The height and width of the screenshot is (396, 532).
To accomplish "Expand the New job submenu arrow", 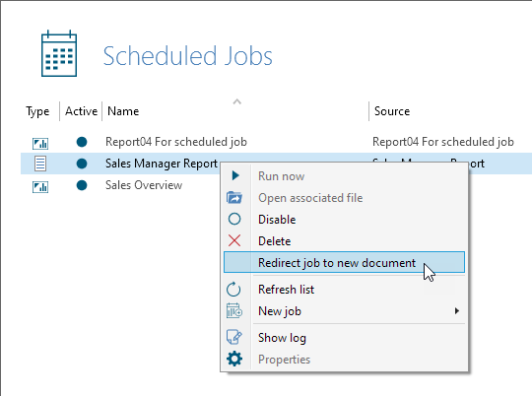I will click(x=457, y=311).
